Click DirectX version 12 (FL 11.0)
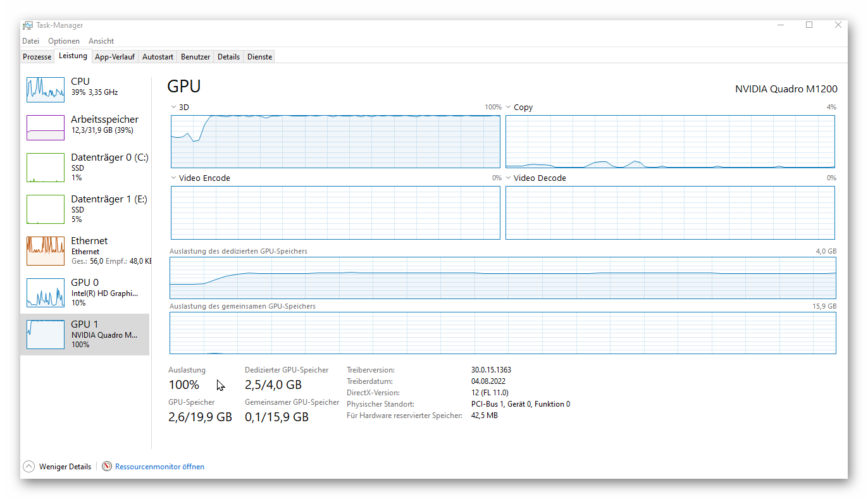This screenshot has width=868, height=499. [x=490, y=393]
